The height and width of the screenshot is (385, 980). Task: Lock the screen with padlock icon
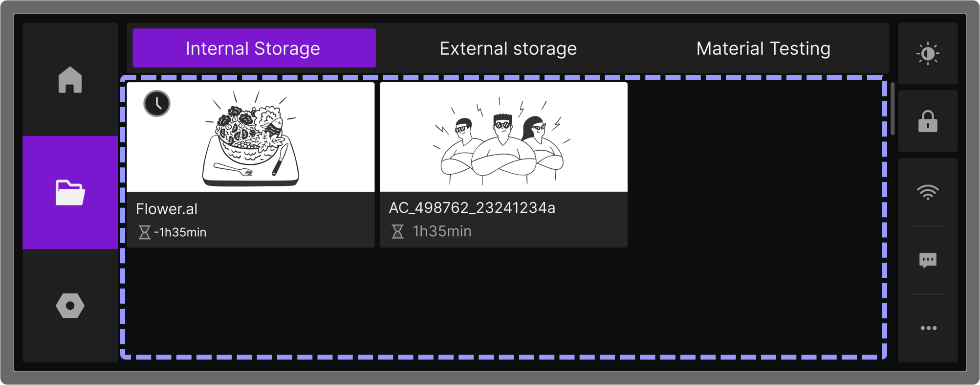tap(927, 121)
